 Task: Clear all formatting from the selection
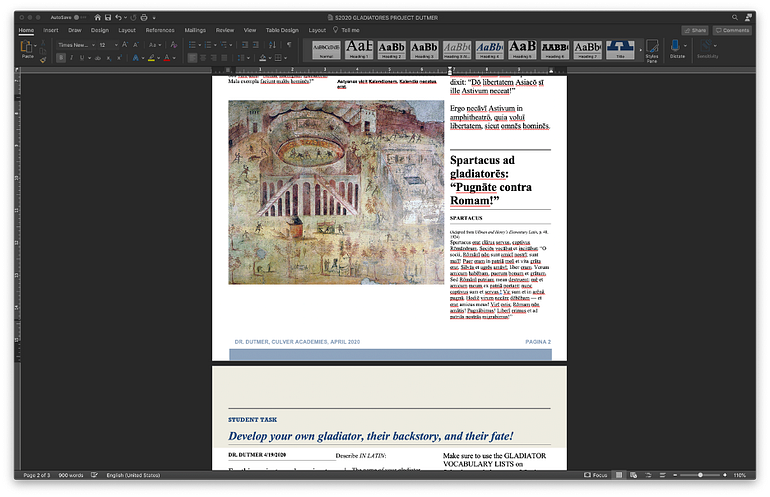[173, 45]
